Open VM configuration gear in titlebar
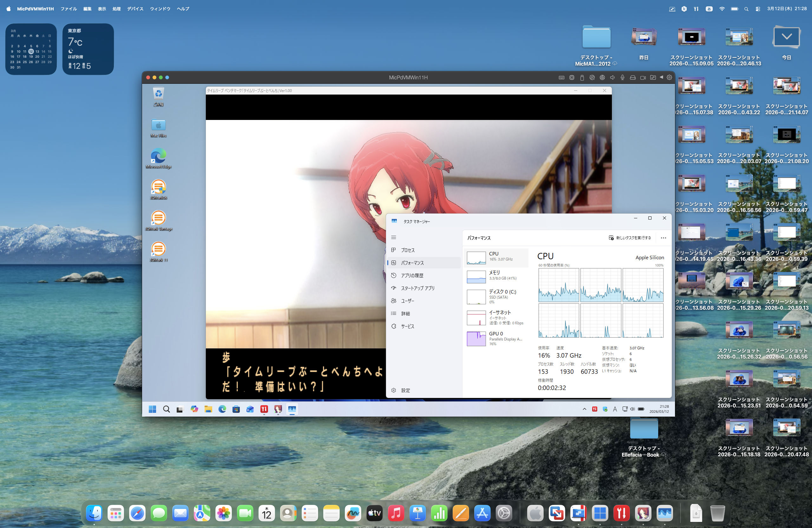 (x=669, y=77)
